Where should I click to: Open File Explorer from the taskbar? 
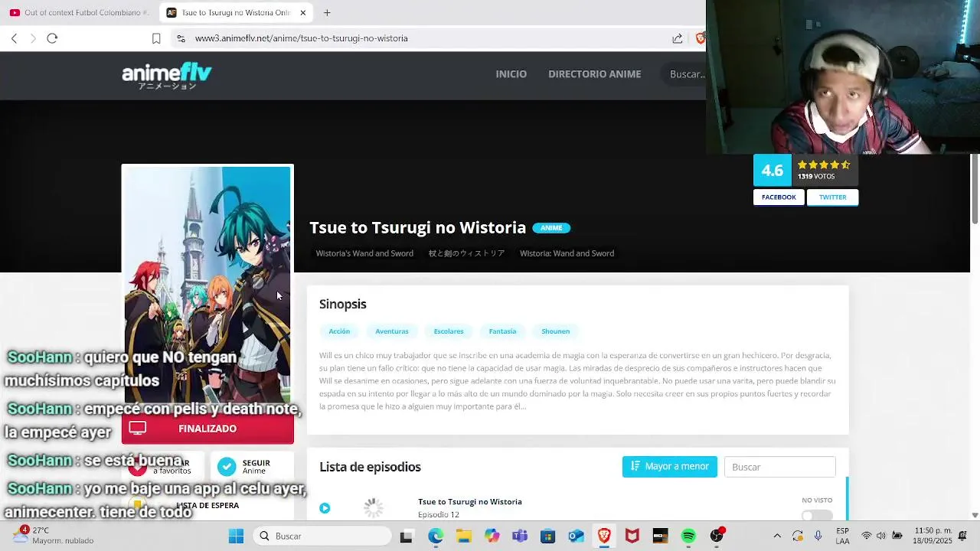tap(463, 536)
